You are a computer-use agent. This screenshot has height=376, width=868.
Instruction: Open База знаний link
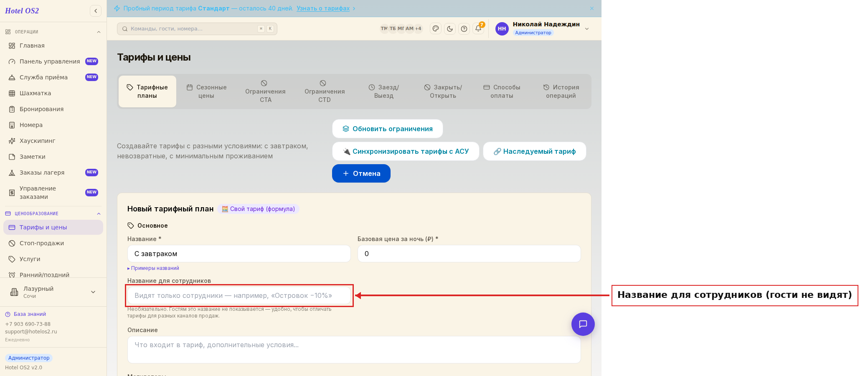pos(25,314)
